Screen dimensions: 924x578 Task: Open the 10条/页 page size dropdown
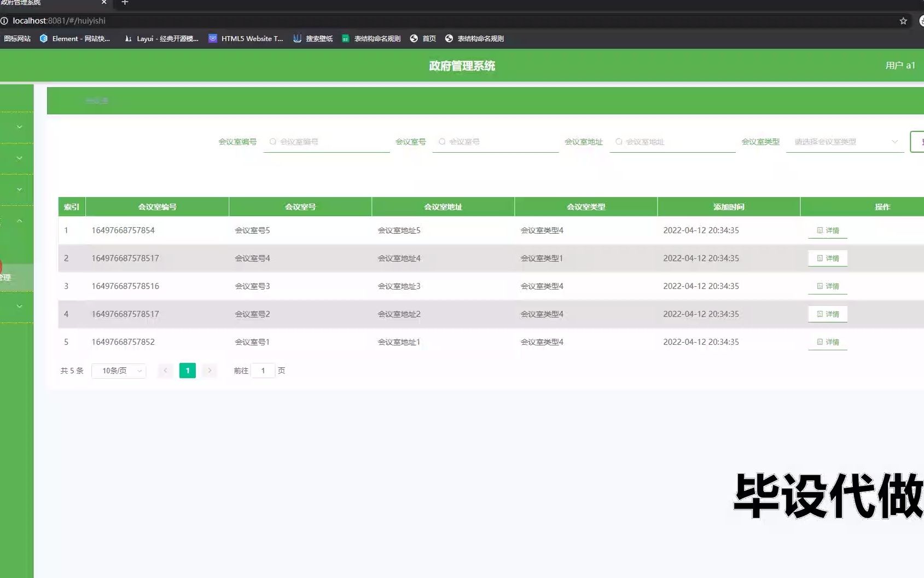(x=118, y=371)
